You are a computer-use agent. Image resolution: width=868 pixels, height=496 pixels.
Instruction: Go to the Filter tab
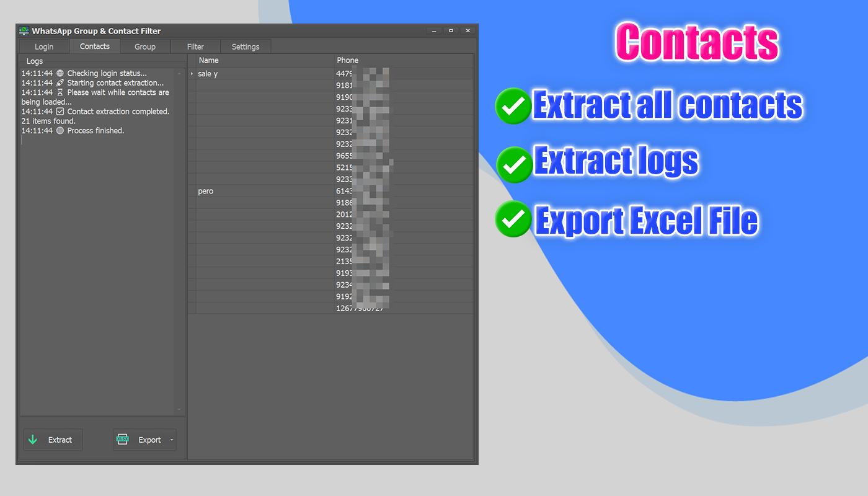(x=195, y=46)
